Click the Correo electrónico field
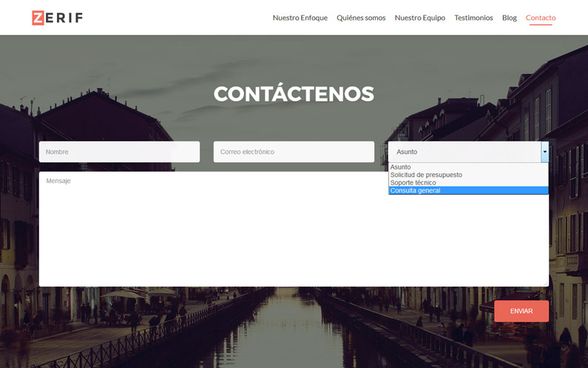This screenshot has width=588, height=368. tap(294, 152)
